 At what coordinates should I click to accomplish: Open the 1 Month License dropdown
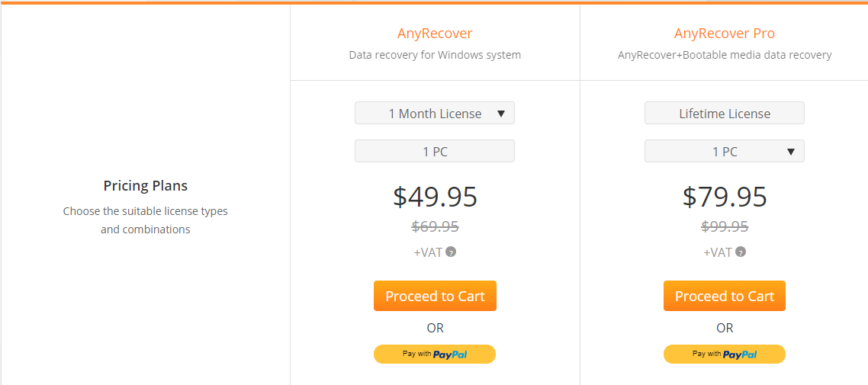point(435,114)
